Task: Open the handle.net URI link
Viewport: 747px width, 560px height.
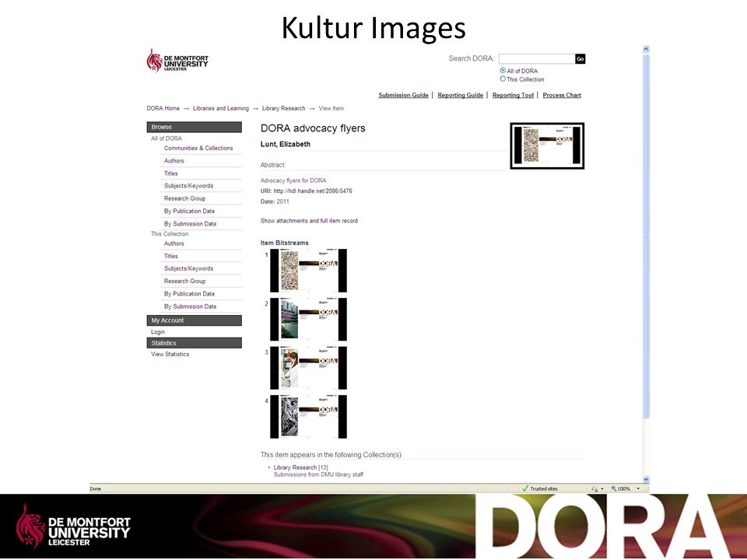Action: [x=313, y=191]
